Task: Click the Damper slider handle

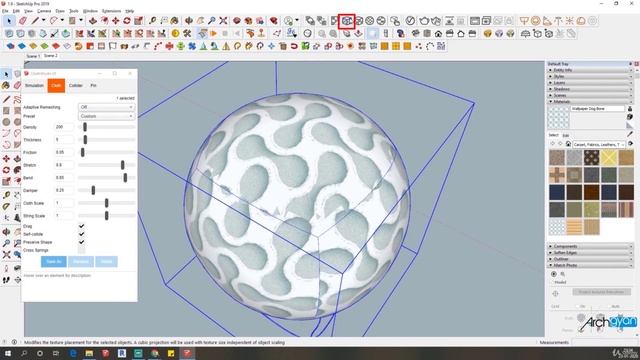Action: pyautogui.click(x=93, y=190)
